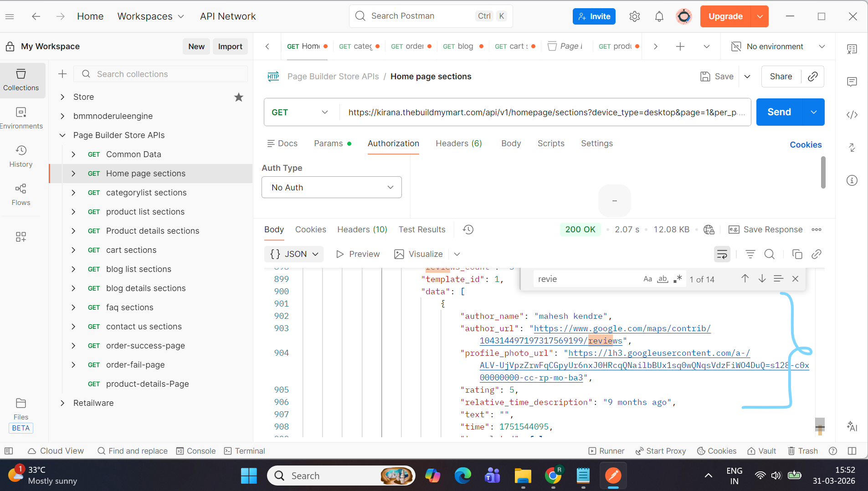
Task: Switch to the Scripts tab
Action: point(551,143)
